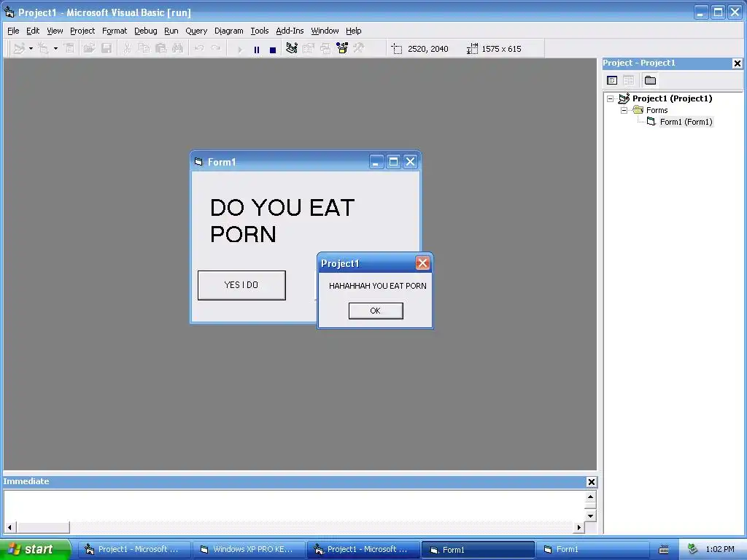Open the Diagram menu
Viewport: 747px width, 560px height.
(x=228, y=31)
